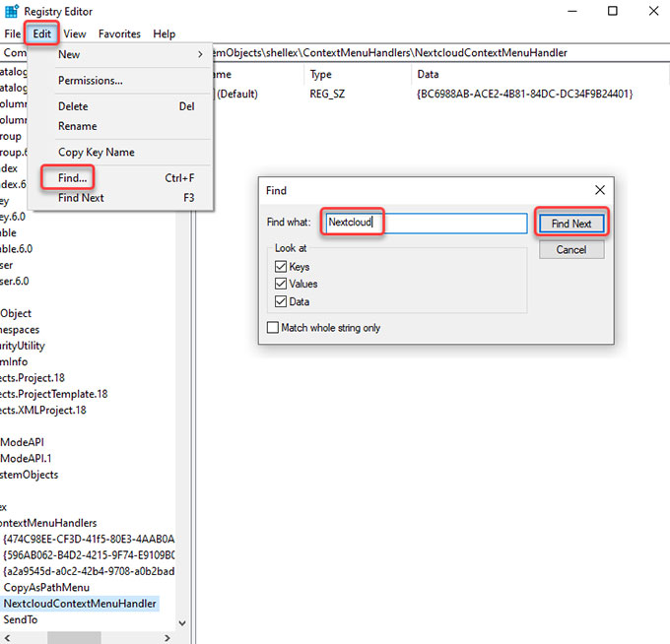Toggle the Data checkbox
670x644 pixels.
click(281, 301)
